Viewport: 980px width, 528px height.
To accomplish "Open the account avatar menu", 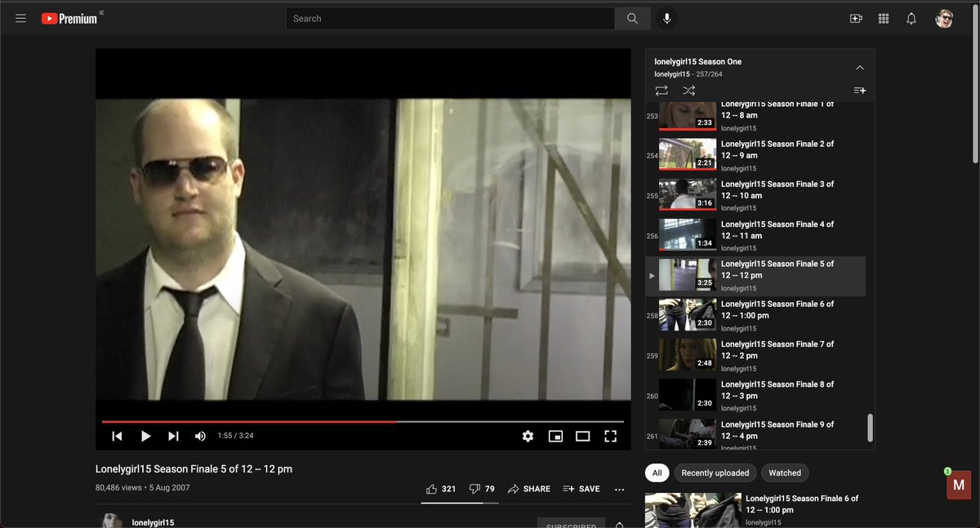I will 944,18.
